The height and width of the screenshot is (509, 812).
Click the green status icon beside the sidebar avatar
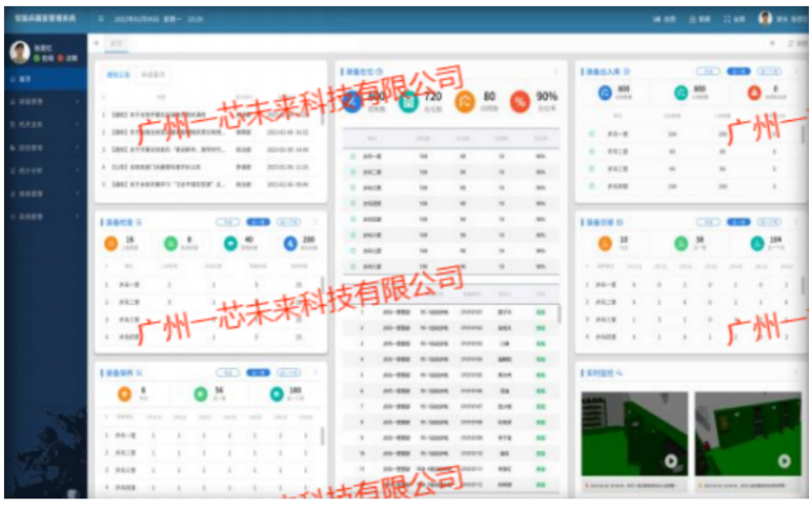(37, 58)
